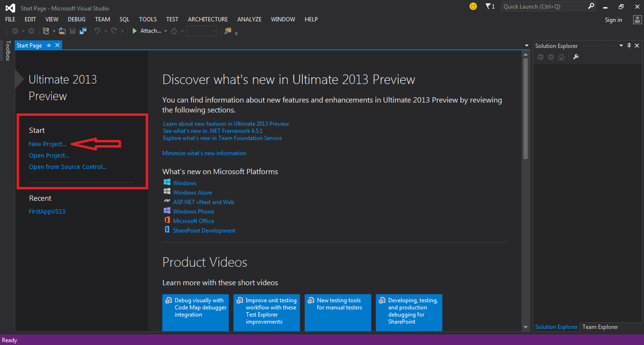
Task: Click the Open Project... link
Action: [x=49, y=155]
